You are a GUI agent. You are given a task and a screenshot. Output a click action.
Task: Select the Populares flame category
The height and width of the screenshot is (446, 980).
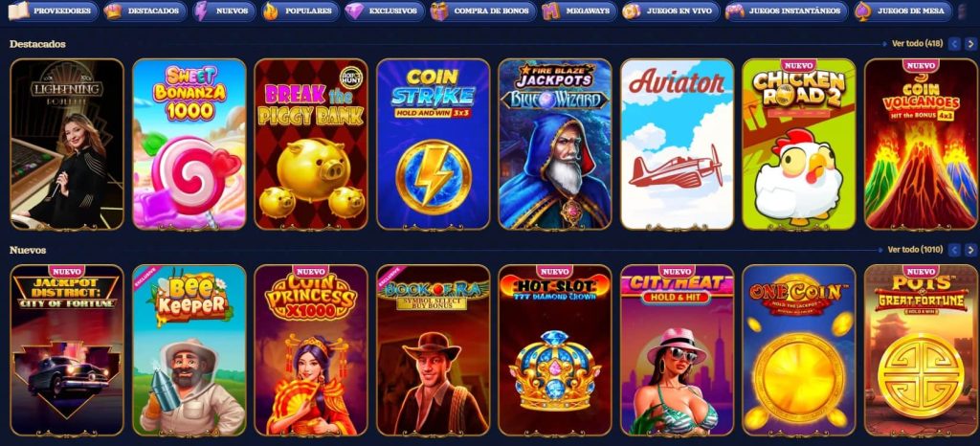(x=300, y=11)
